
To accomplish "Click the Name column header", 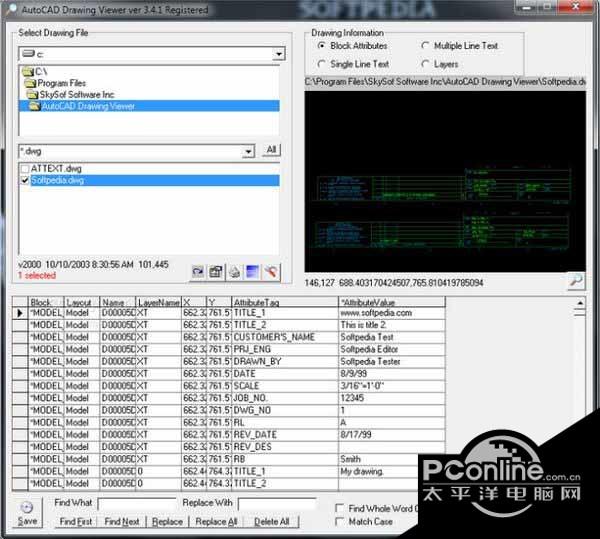I will (118, 302).
